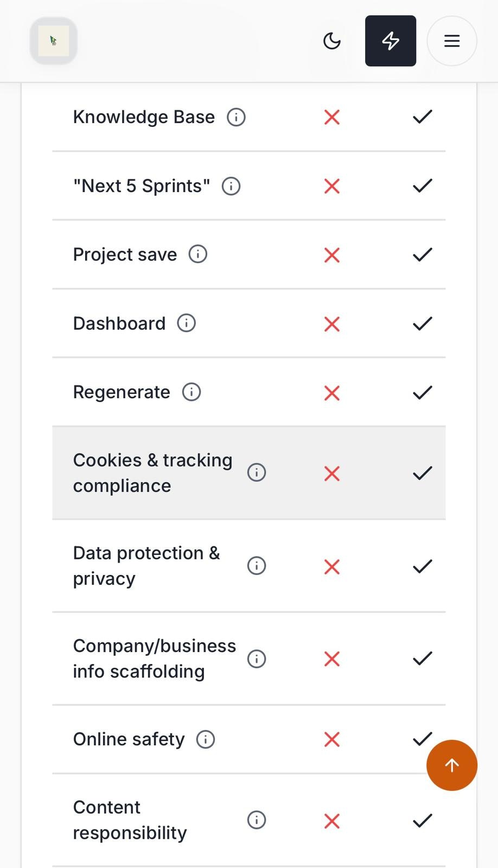Open info tooltip for "Next 5 Sprints"

point(231,186)
